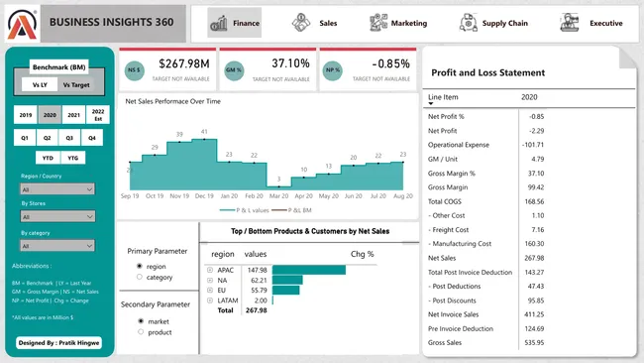Filter by quarter Q3
Screen dimensions: 644x363
(69, 138)
